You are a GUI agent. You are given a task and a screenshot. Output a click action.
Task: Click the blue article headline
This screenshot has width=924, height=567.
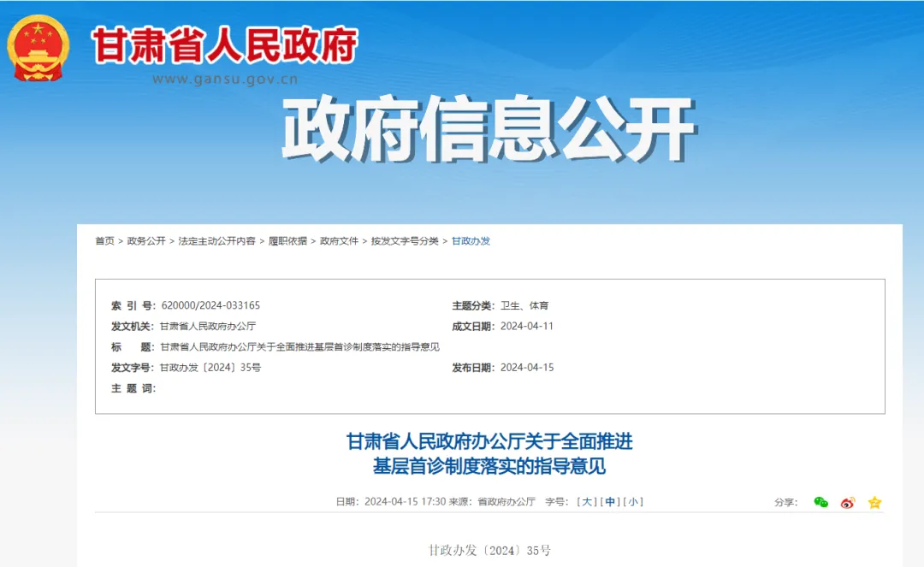point(489,453)
